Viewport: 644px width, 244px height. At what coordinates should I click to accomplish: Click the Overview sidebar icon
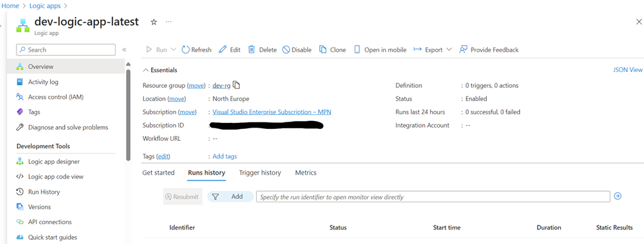20,67
